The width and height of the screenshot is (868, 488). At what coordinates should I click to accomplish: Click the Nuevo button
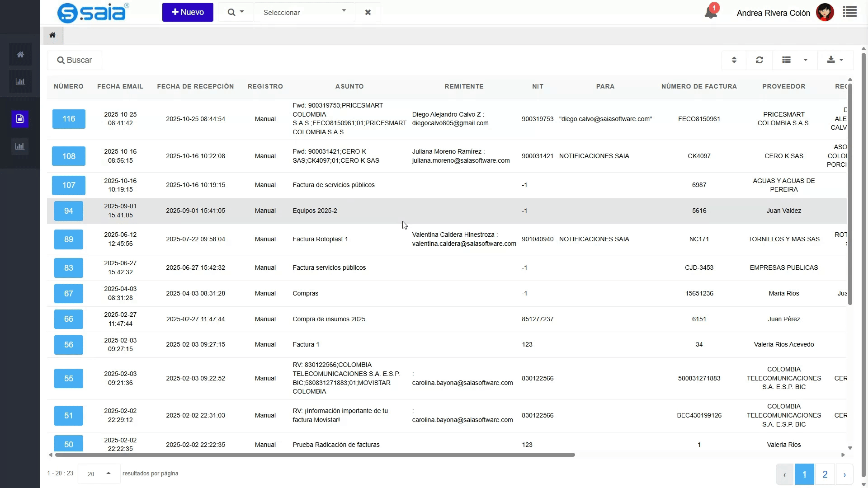tap(188, 12)
